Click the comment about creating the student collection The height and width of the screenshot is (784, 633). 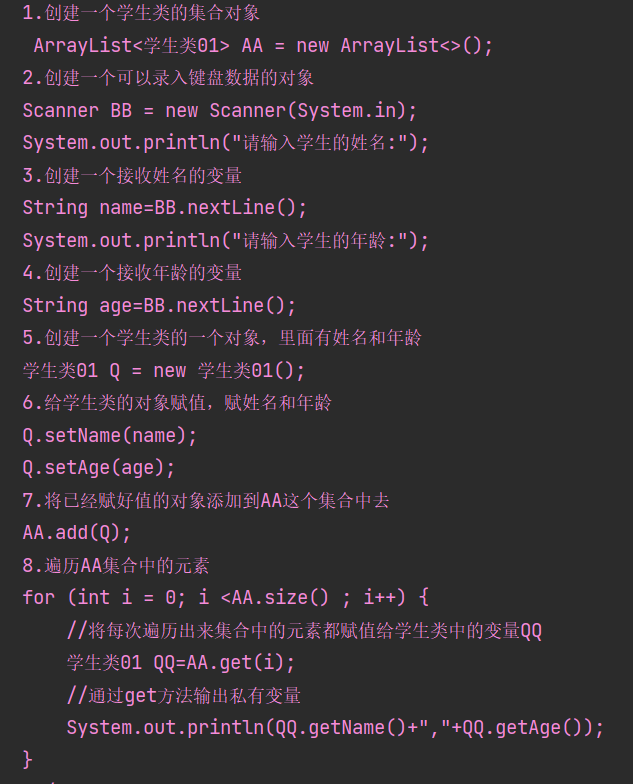click(x=141, y=14)
